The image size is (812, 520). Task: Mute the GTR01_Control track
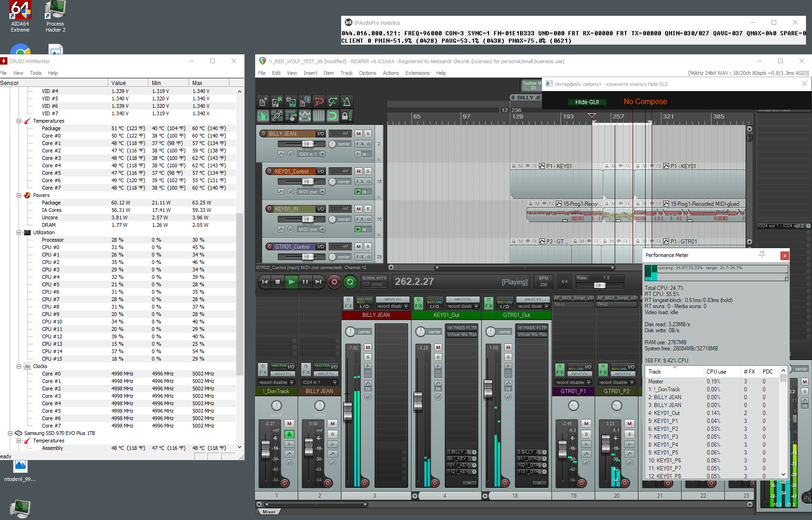pyautogui.click(x=359, y=246)
